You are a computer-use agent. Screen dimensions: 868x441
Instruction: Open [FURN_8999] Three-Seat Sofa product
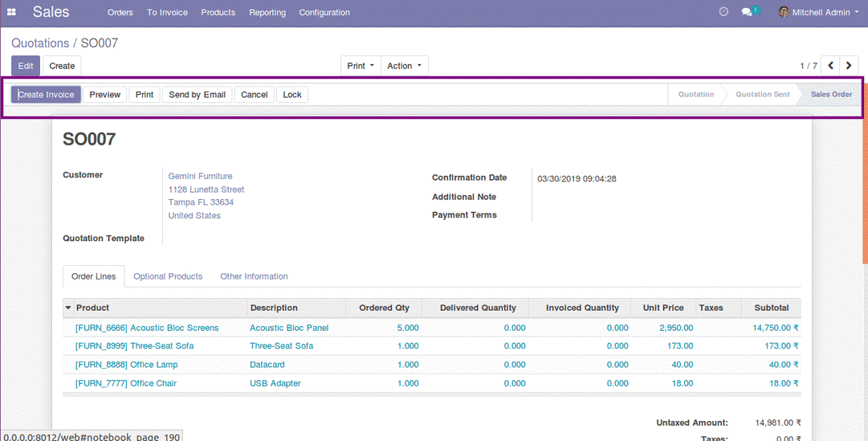(135, 345)
